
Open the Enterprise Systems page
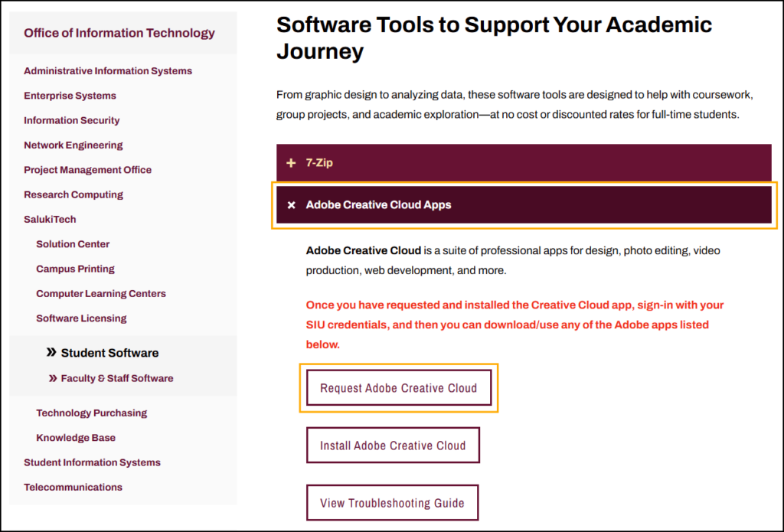point(70,96)
